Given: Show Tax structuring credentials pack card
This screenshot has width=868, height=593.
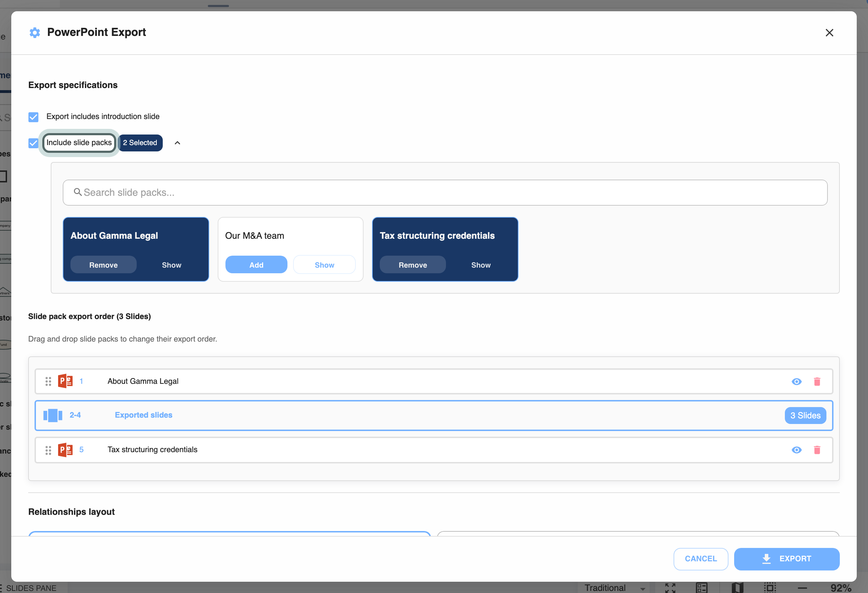Looking at the screenshot, I should [481, 265].
